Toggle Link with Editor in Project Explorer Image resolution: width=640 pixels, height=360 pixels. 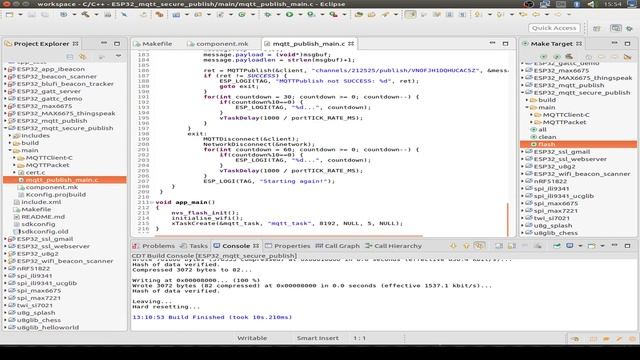pos(83,56)
